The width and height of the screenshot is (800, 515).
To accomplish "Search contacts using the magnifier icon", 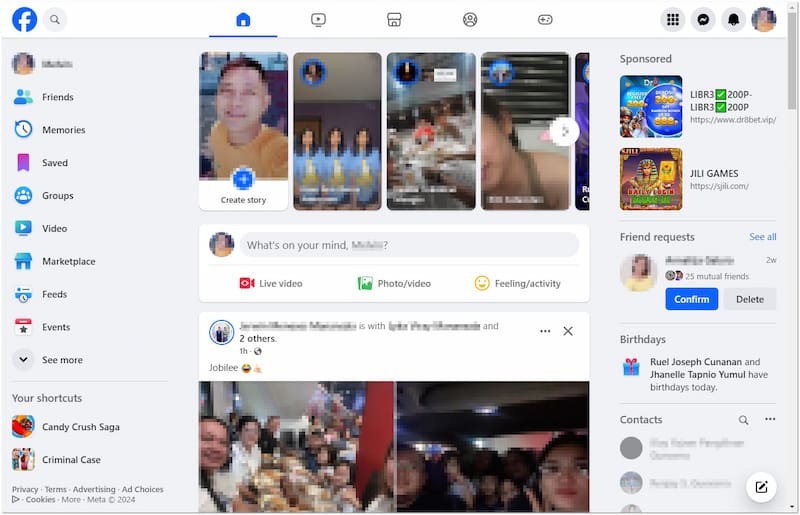I will tap(743, 420).
